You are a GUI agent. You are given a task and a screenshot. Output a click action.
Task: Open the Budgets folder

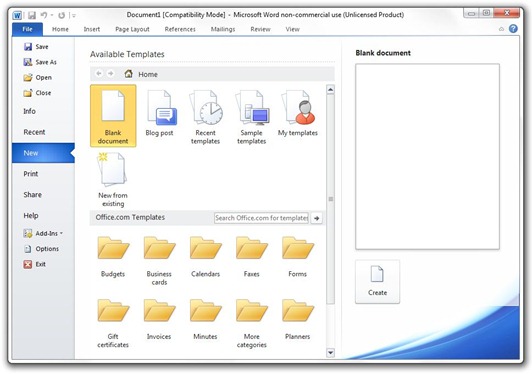coord(113,257)
